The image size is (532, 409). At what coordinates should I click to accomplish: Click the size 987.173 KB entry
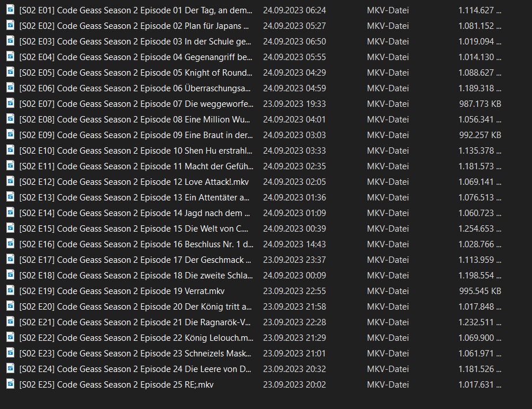pyautogui.click(x=479, y=104)
